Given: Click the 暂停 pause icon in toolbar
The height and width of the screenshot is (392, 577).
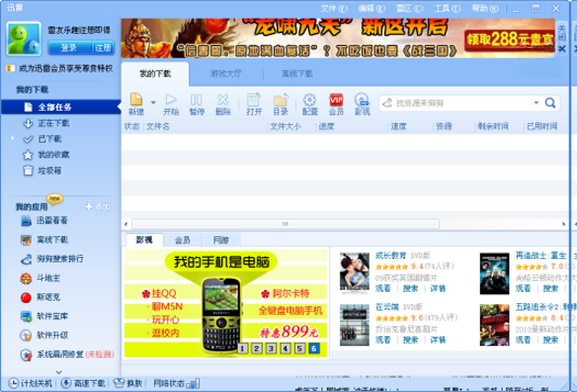Looking at the screenshot, I should pyautogui.click(x=197, y=104).
